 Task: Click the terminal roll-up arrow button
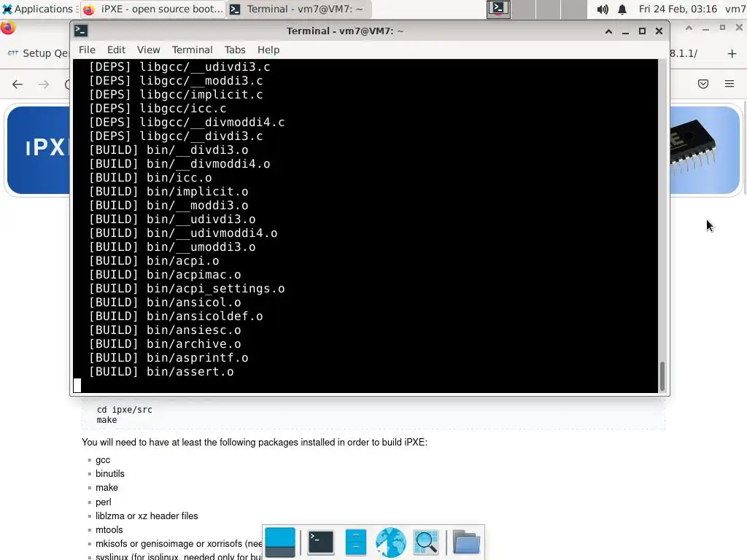coord(608,31)
